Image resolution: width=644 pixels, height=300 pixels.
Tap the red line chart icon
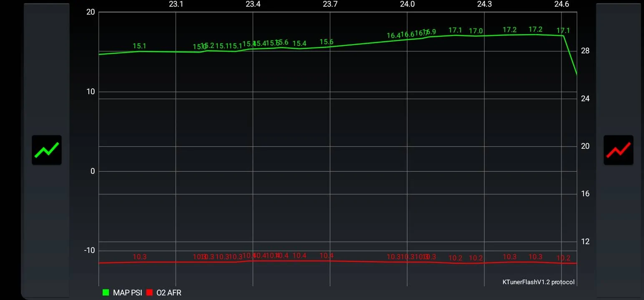tap(618, 150)
